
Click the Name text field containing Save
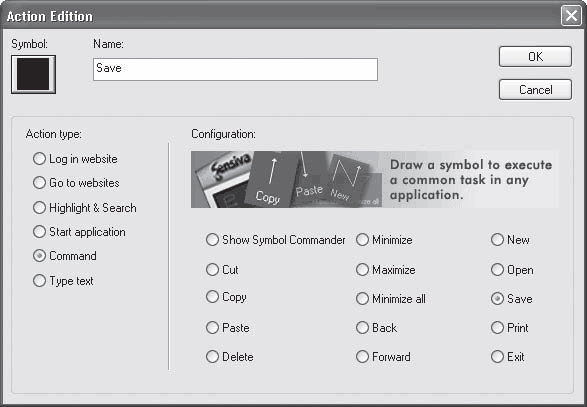[x=235, y=69]
